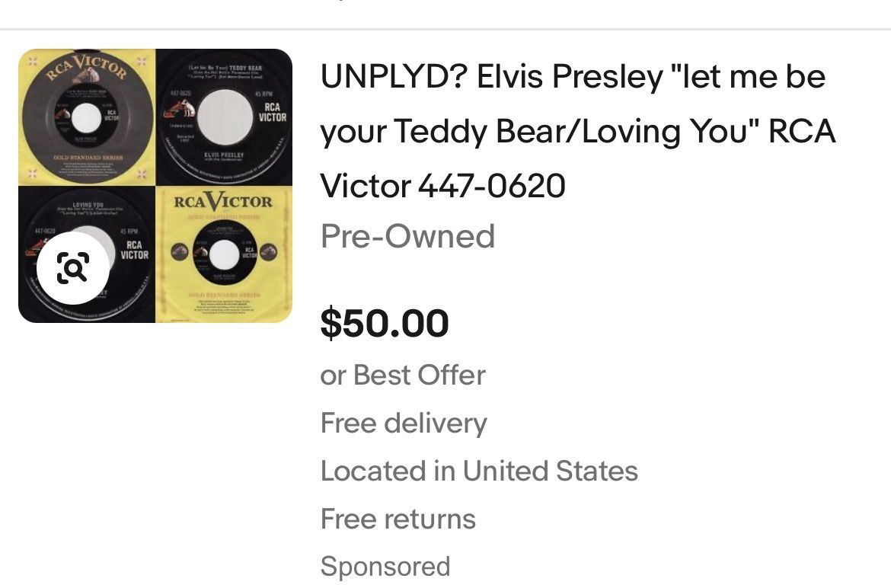Click the white circular lens button on the listing photo
The height and width of the screenshot is (588, 891).
72,267
